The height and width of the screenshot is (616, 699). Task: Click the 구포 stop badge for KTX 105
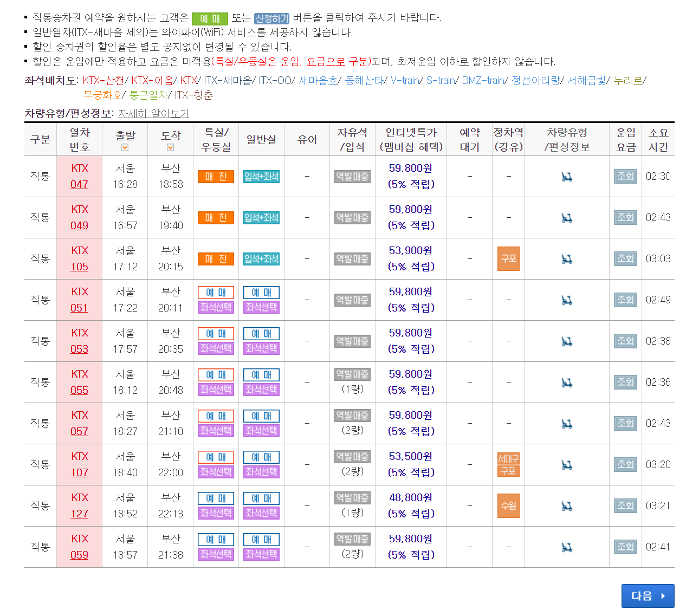(x=508, y=259)
